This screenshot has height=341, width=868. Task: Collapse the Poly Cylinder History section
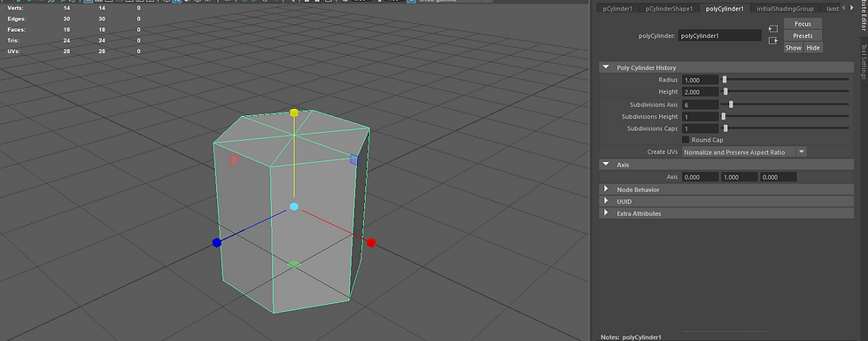(x=606, y=67)
